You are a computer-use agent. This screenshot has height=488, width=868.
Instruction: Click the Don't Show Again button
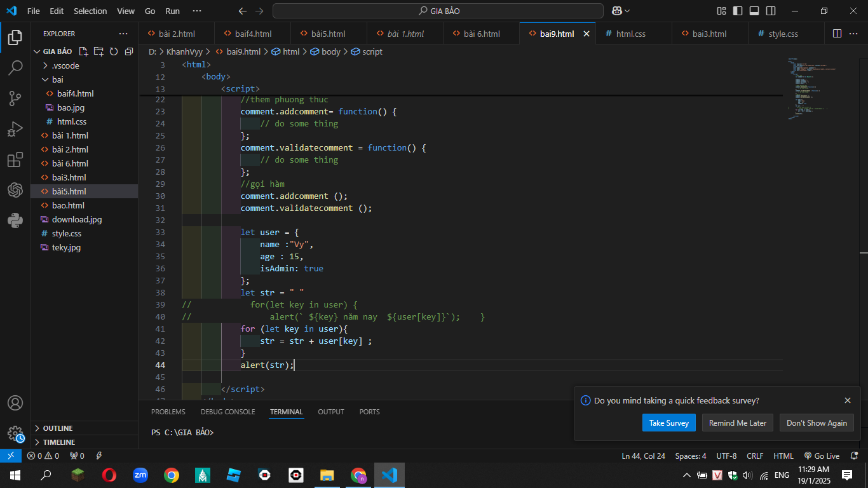pyautogui.click(x=817, y=423)
